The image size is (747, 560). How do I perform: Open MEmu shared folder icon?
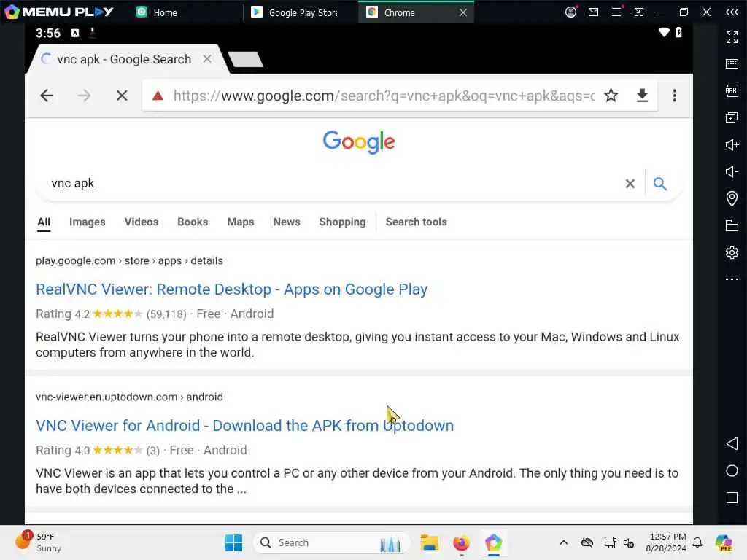click(x=732, y=225)
